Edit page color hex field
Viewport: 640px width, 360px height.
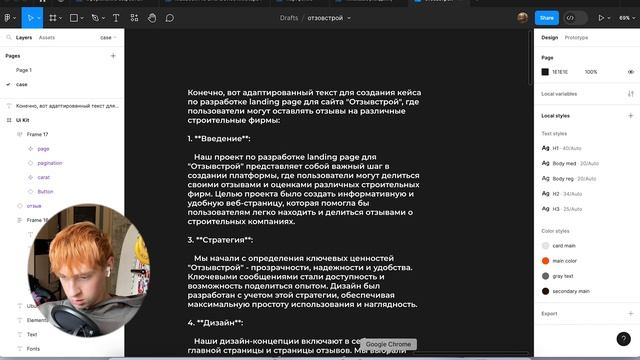click(560, 72)
